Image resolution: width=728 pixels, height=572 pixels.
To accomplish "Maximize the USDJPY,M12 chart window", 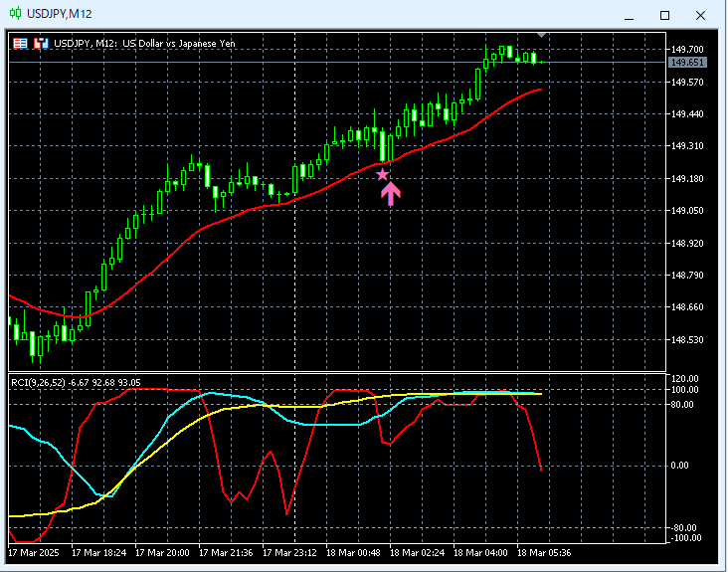I will (x=665, y=16).
